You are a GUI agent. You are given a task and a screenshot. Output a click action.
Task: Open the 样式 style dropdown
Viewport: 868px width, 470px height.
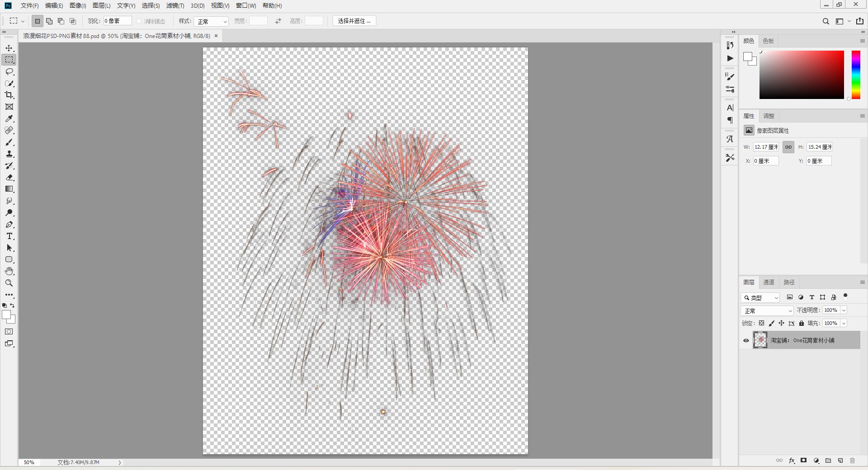click(x=211, y=21)
